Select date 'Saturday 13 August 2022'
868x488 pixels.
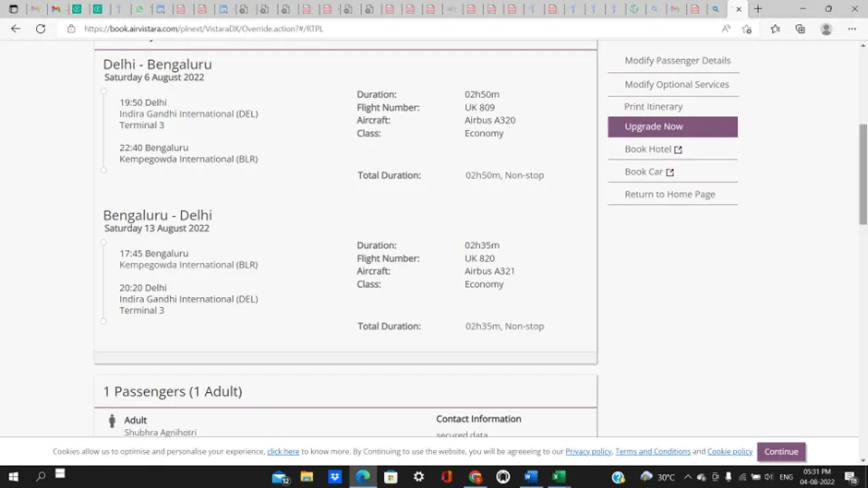157,229
